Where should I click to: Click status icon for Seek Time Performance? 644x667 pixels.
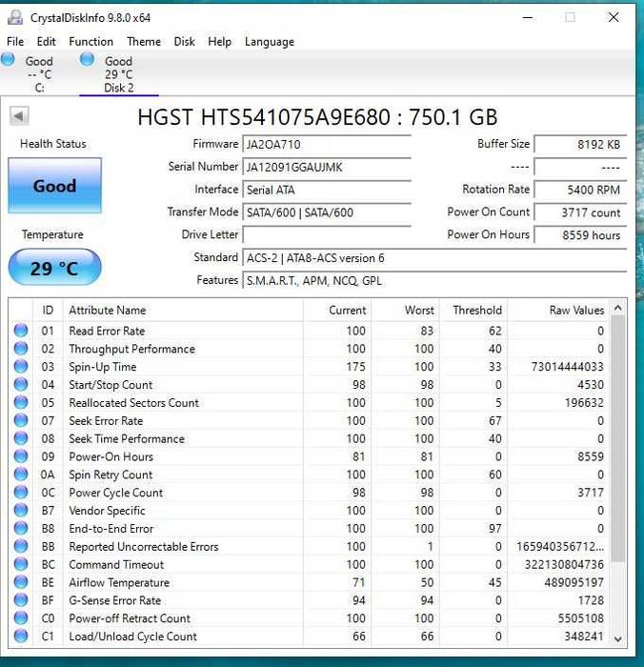point(21,438)
